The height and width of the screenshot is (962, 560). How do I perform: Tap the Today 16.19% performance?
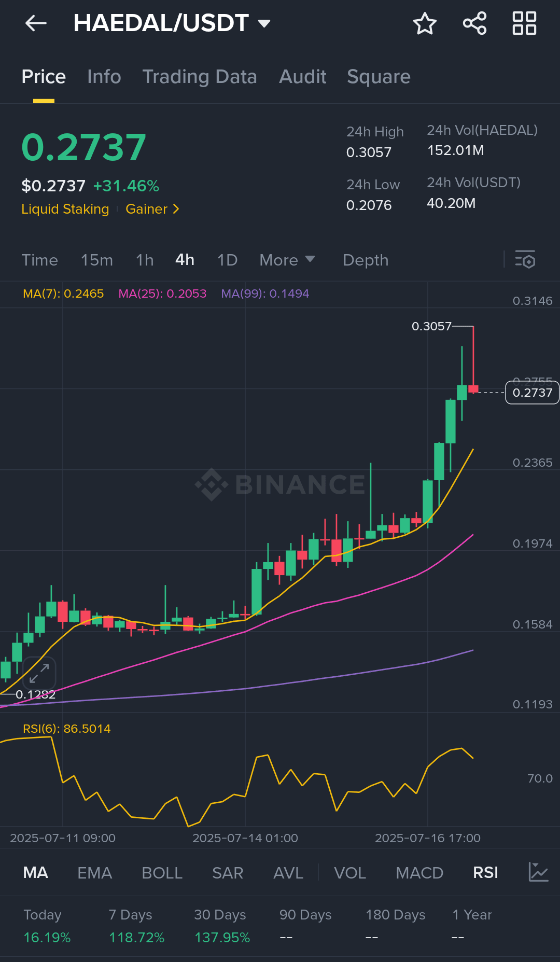click(47, 926)
